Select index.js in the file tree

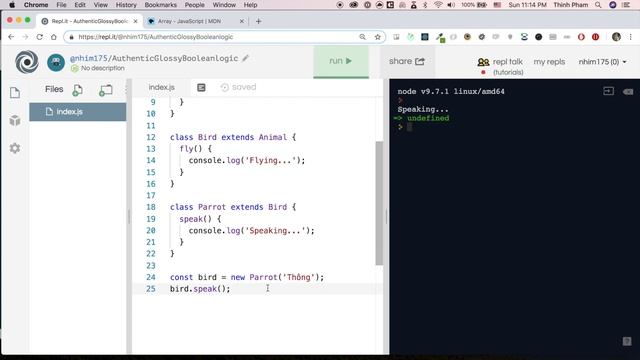[78, 111]
